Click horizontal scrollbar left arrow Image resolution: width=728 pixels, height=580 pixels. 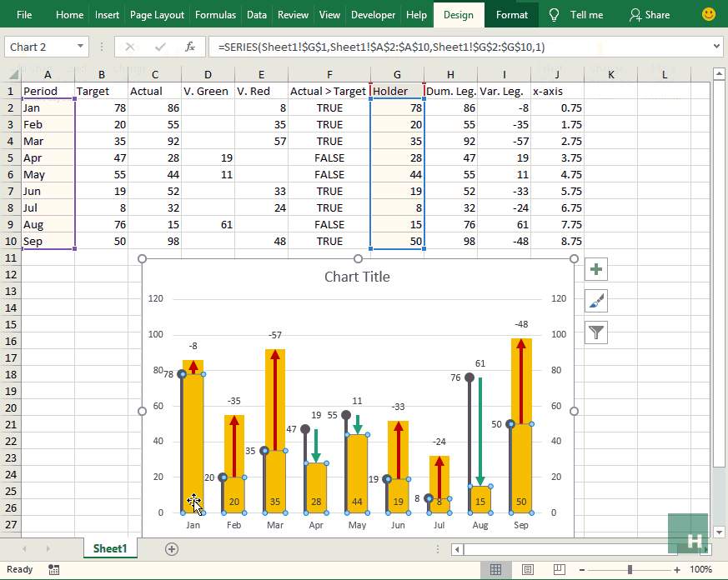(x=457, y=549)
